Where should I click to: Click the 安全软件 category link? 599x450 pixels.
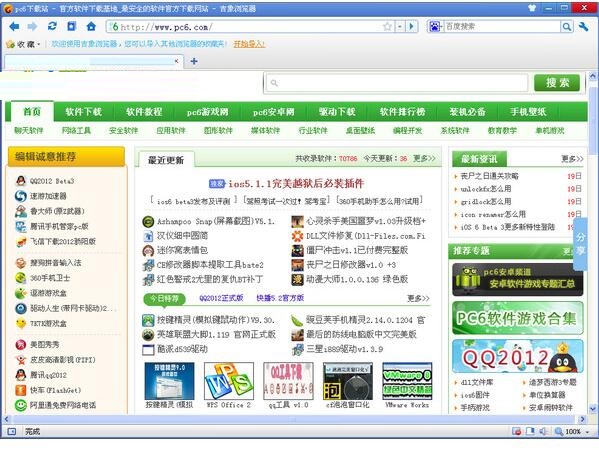(x=123, y=130)
